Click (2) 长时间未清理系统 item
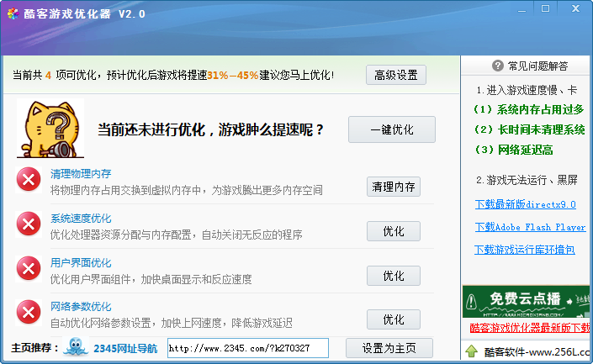The image size is (593, 364). click(529, 129)
